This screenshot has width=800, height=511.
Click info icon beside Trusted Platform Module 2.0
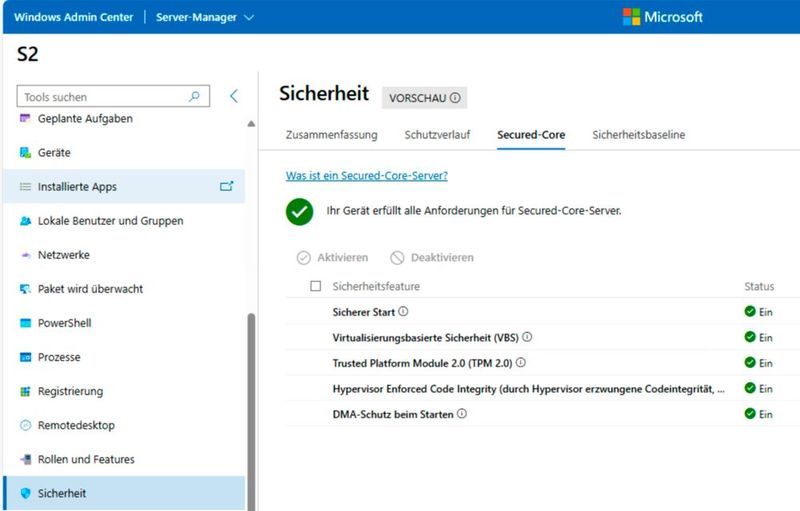[x=520, y=363]
